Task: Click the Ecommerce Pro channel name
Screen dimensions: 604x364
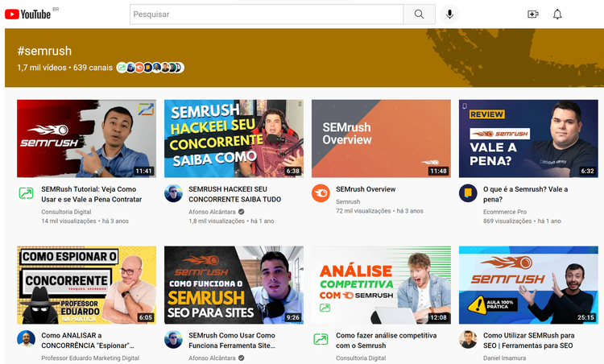Action: pos(505,212)
